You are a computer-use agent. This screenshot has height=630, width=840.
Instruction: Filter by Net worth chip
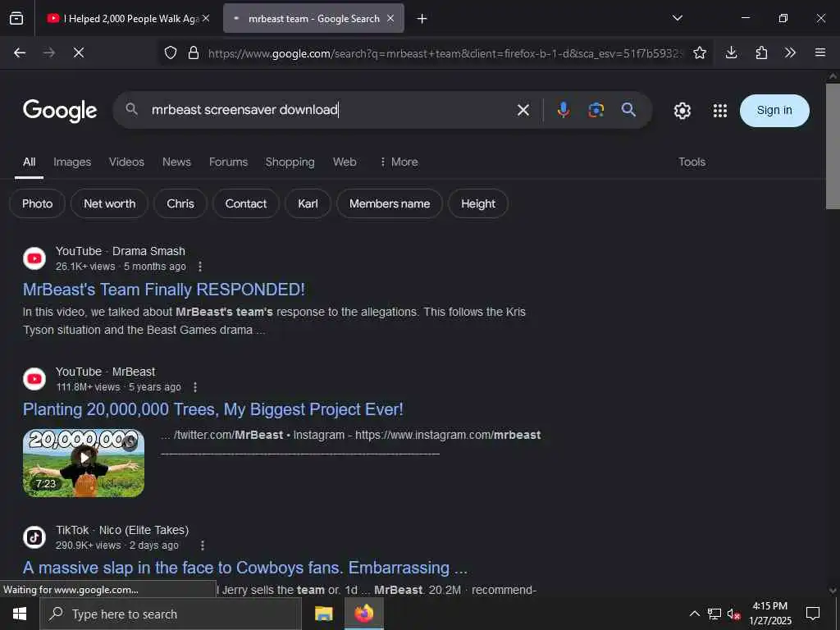[109, 203]
